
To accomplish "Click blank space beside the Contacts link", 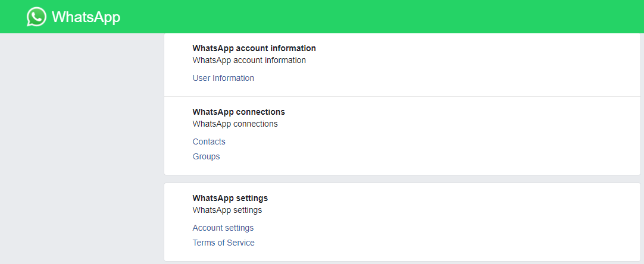I will [x=417, y=142].
